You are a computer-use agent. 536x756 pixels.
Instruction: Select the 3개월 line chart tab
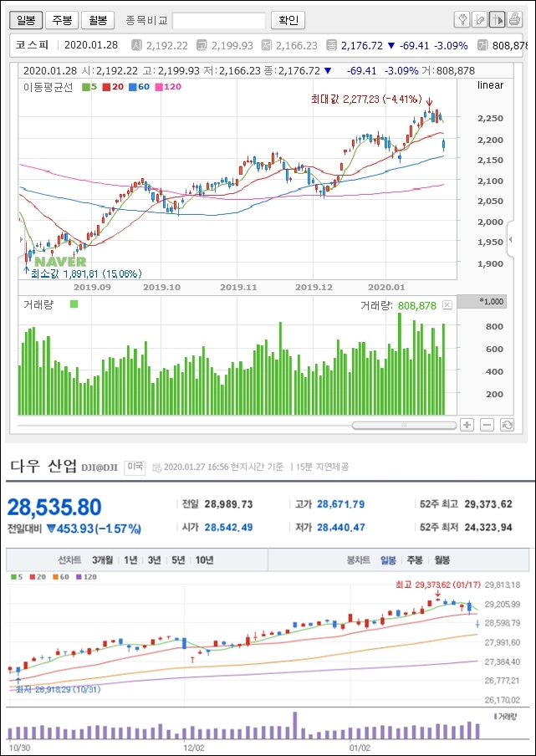click(102, 559)
